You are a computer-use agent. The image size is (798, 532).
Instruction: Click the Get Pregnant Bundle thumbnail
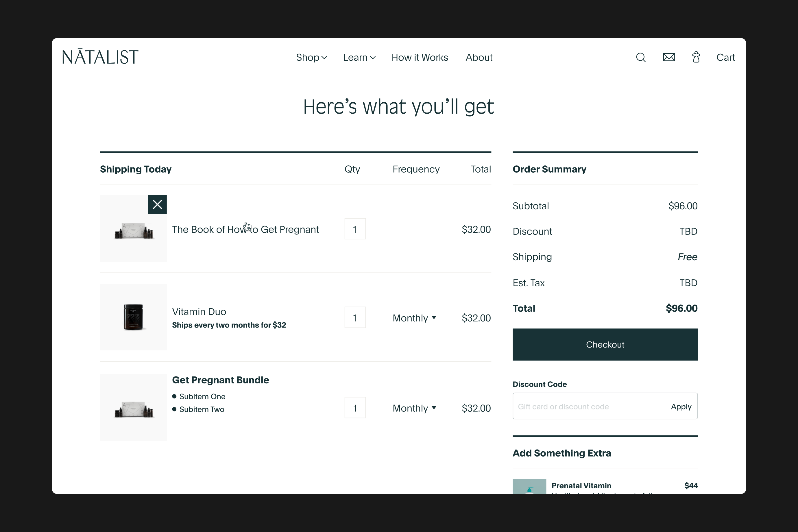click(133, 407)
